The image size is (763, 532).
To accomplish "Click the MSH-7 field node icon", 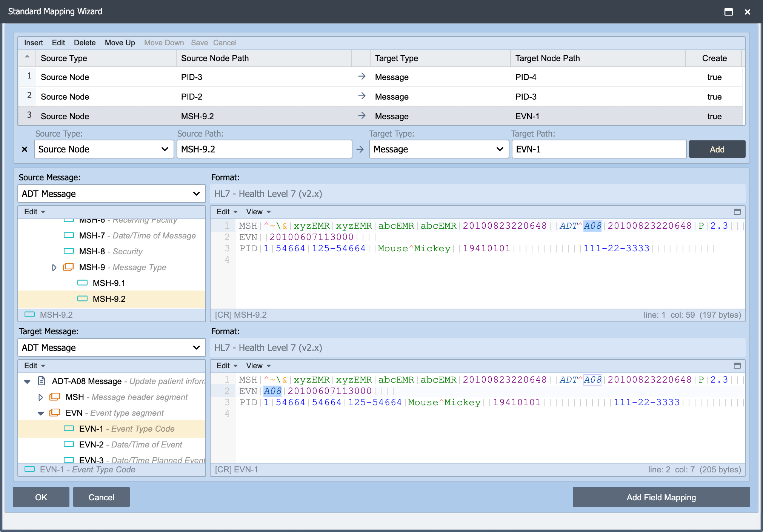I will point(69,235).
